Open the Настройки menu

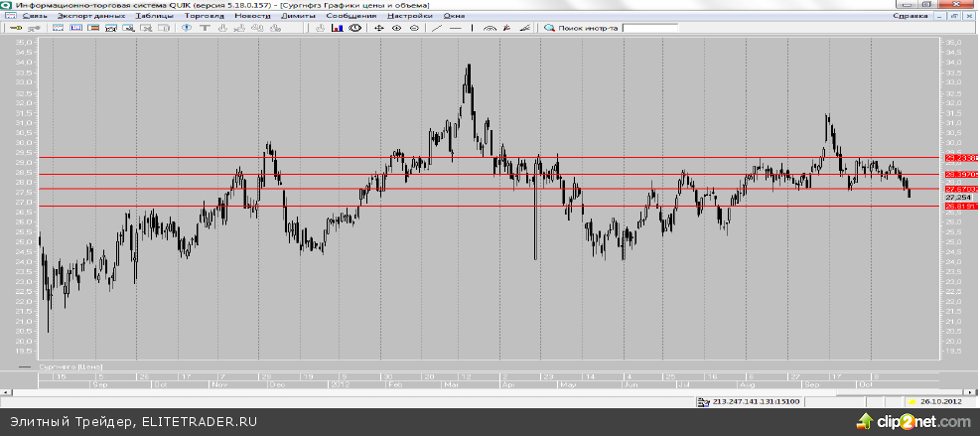409,16
